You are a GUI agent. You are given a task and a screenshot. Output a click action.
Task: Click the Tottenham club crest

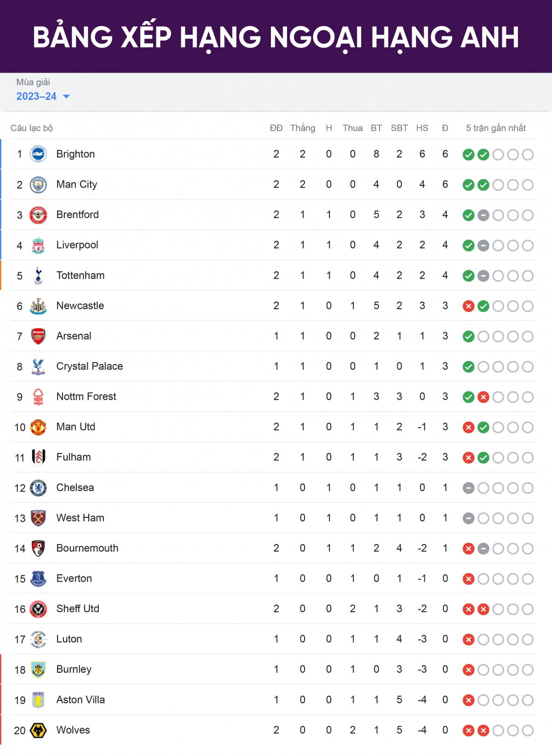click(38, 276)
